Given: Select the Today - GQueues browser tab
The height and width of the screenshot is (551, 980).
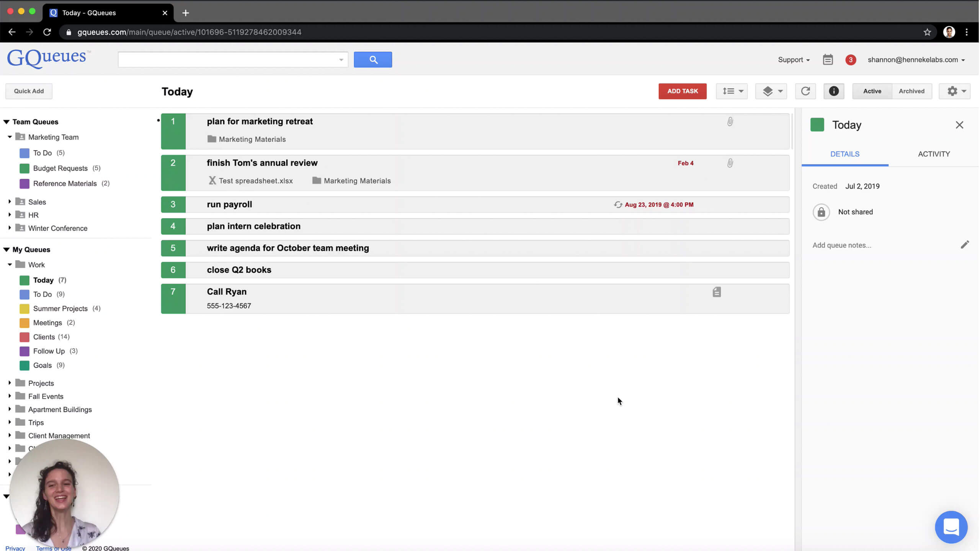Looking at the screenshot, I should [108, 13].
